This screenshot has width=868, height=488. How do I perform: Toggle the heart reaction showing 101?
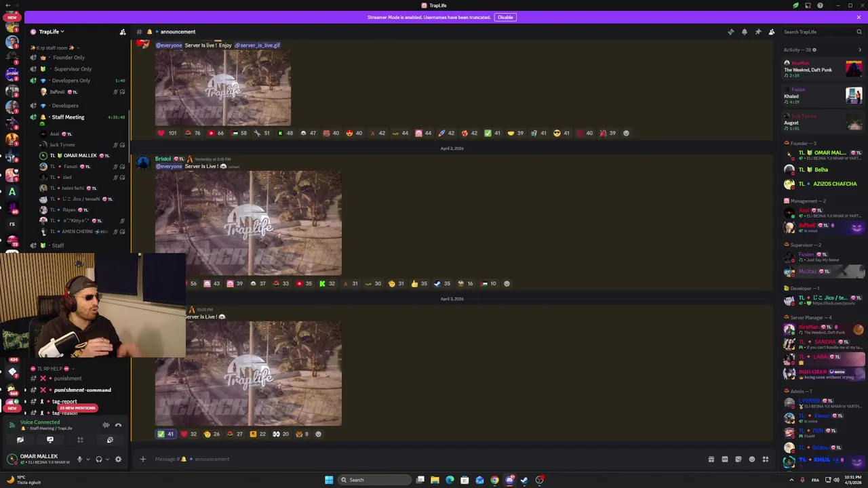(167, 133)
